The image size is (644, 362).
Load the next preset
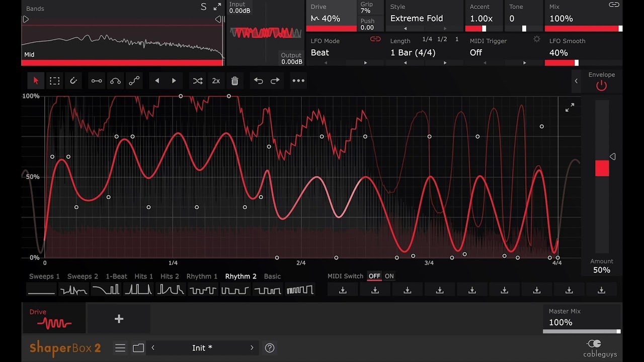[x=252, y=348]
